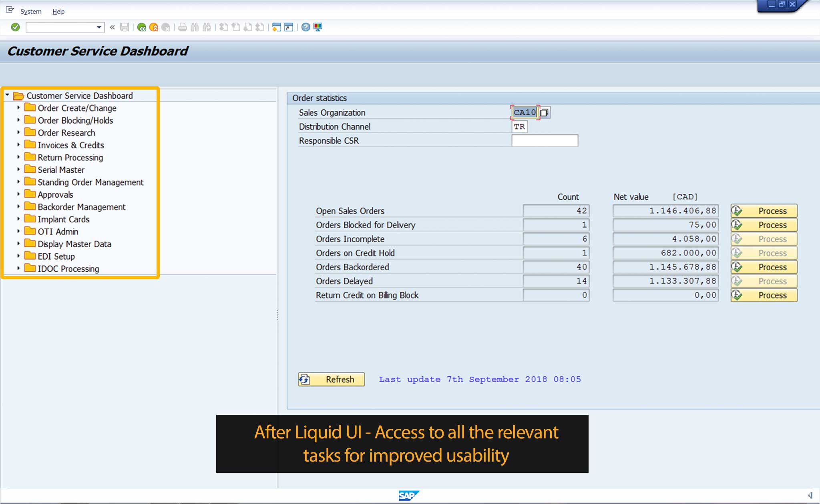Open Sales Organization value search help
The width and height of the screenshot is (820, 504).
pos(545,113)
